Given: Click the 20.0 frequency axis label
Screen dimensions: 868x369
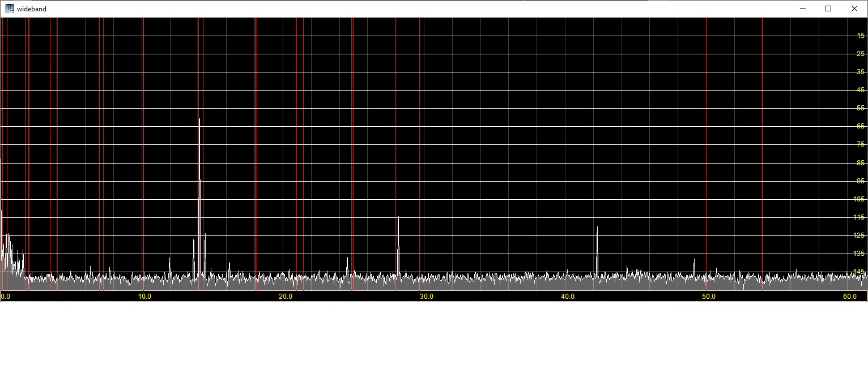Looking at the screenshot, I should [x=286, y=297].
